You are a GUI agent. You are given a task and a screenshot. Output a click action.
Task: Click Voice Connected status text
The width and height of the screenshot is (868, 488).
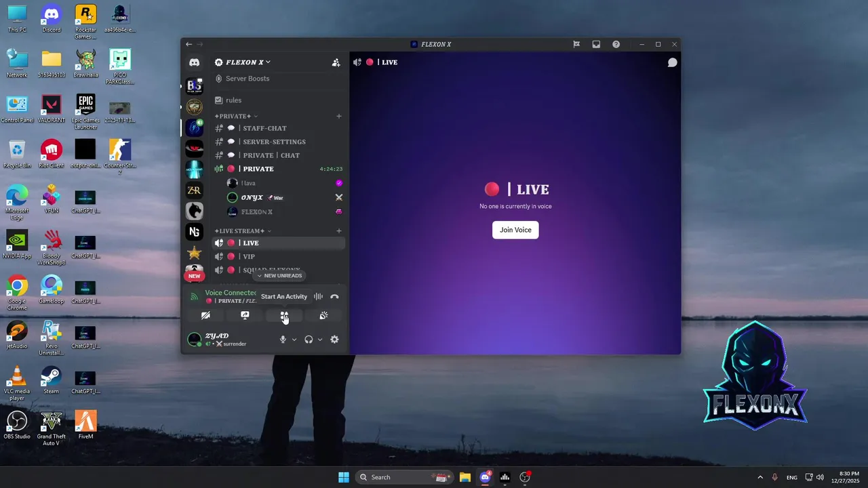[231, 293]
